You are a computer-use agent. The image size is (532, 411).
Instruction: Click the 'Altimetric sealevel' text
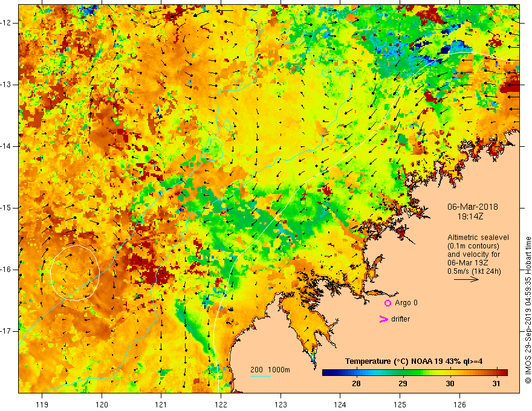pyautogui.click(x=478, y=238)
